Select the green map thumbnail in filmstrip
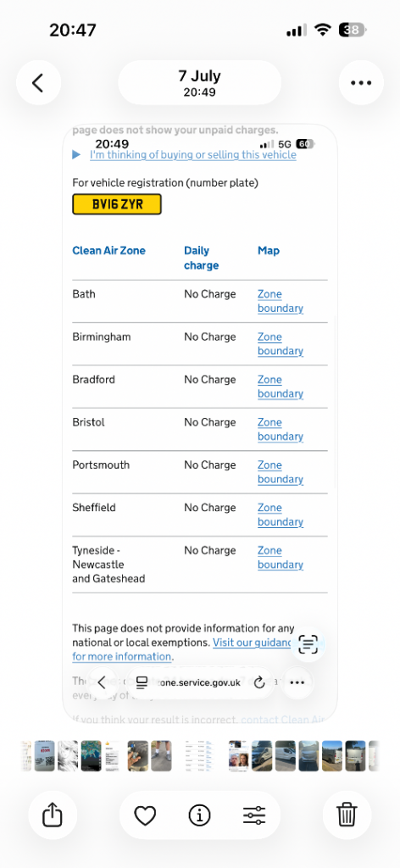 pos(92,756)
